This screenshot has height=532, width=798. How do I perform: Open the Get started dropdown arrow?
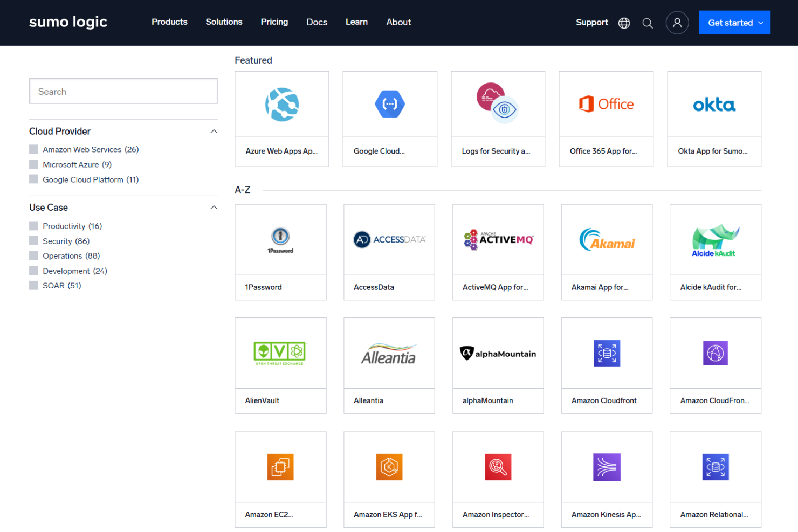point(761,23)
